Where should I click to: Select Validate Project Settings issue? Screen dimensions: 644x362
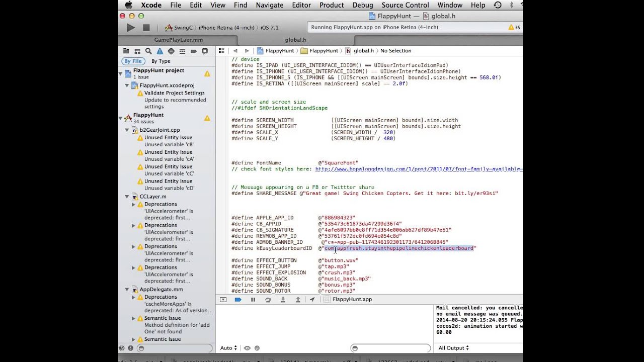(x=175, y=93)
